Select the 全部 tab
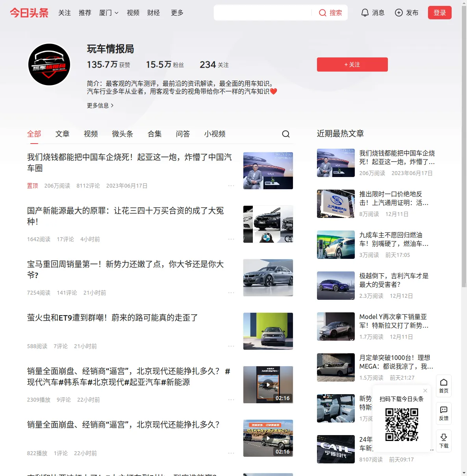 [x=34, y=134]
